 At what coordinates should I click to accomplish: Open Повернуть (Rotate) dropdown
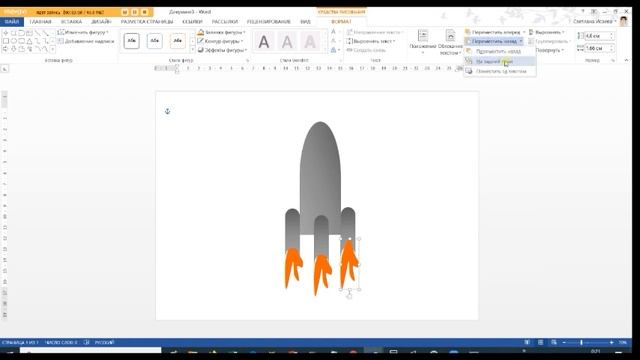549,50
